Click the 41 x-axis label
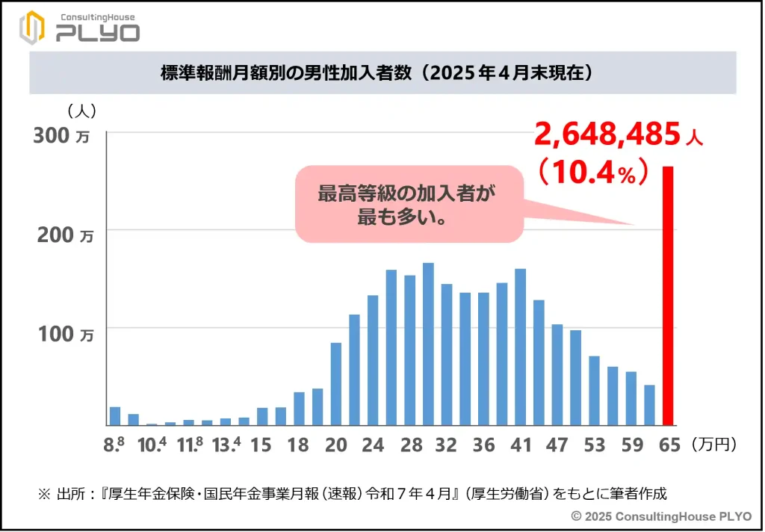 coord(520,445)
